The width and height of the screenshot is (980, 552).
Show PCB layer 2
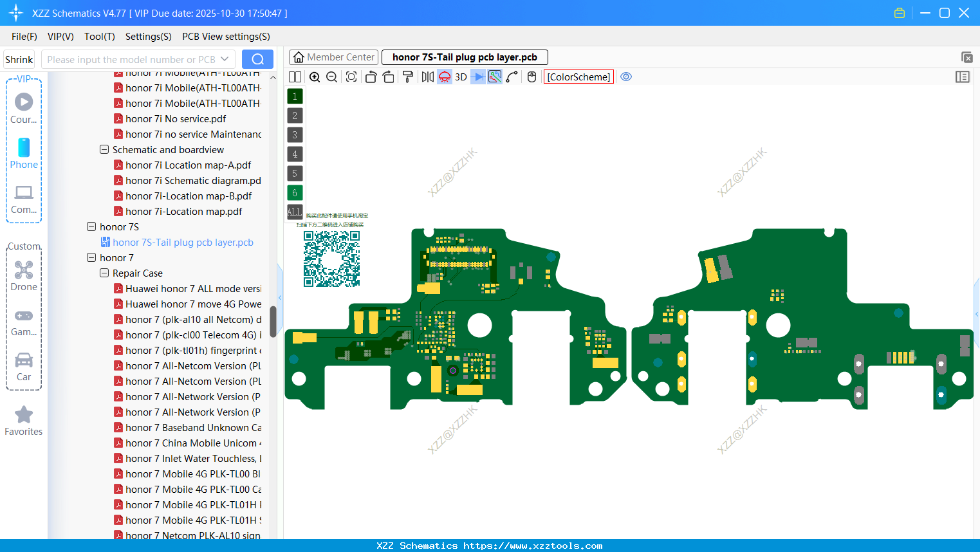pos(295,116)
